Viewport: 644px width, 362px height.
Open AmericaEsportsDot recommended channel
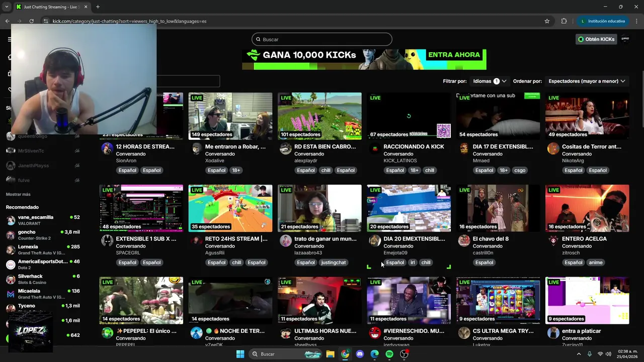[43, 264]
